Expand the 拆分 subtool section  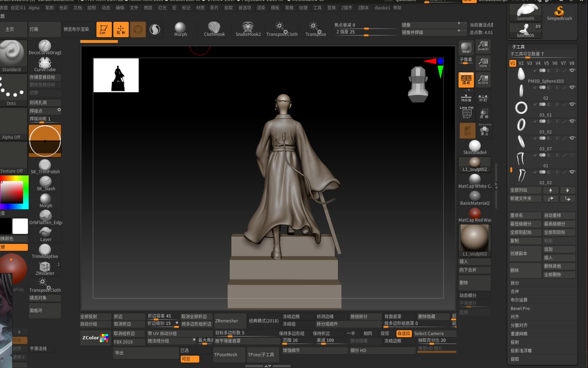[x=515, y=283]
